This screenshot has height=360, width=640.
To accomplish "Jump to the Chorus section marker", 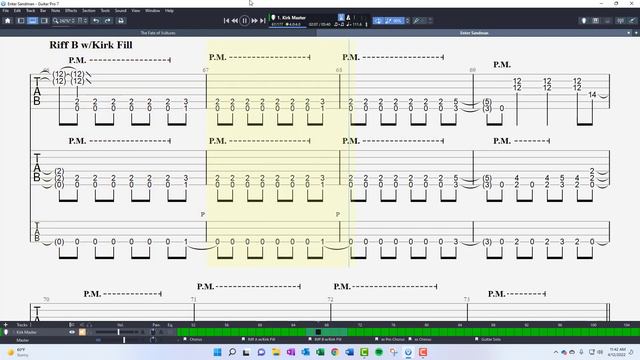I will coord(193,340).
